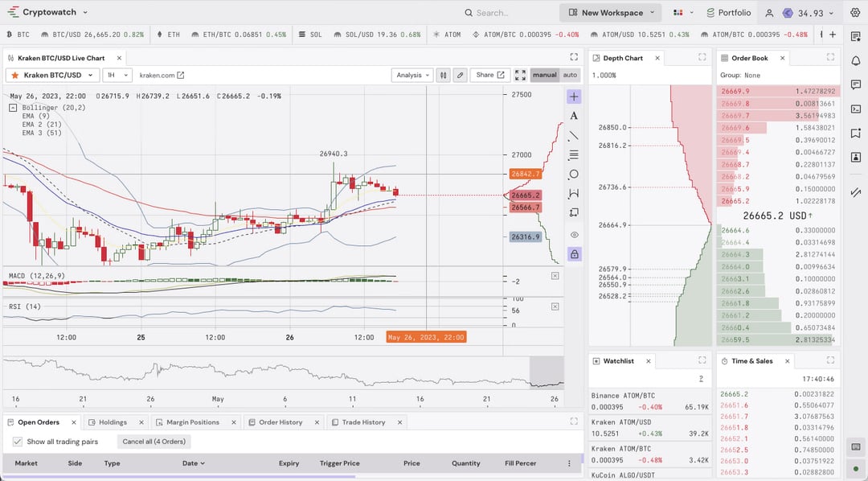Select the rectangle shape drawing tool
The image size is (868, 481).
574,213
